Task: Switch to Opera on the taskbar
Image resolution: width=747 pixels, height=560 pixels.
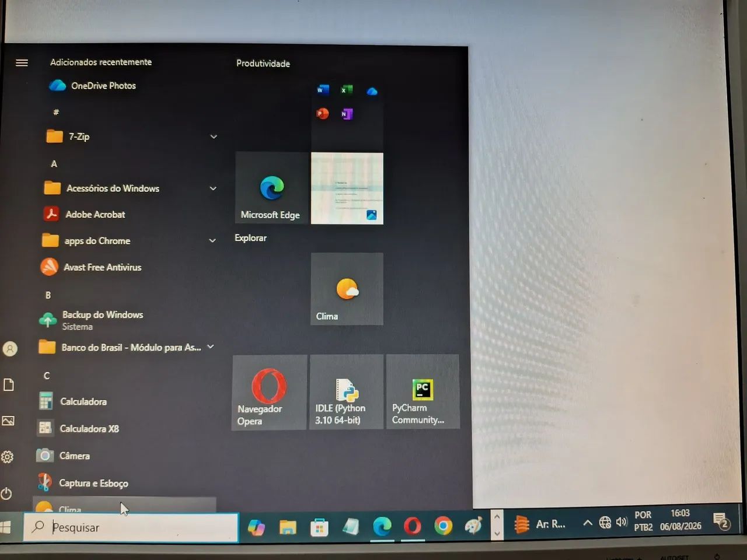Action: [x=413, y=526]
